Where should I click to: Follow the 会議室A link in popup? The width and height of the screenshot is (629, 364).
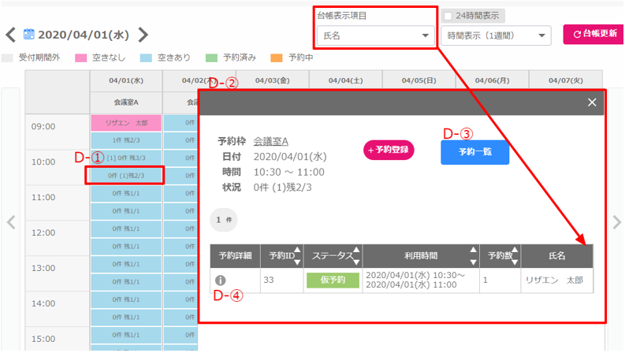[270, 141]
